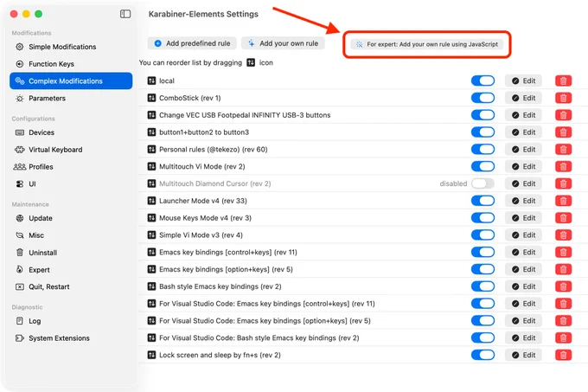Select Complex Modifications sidebar item
588x392 pixels.
pos(71,81)
